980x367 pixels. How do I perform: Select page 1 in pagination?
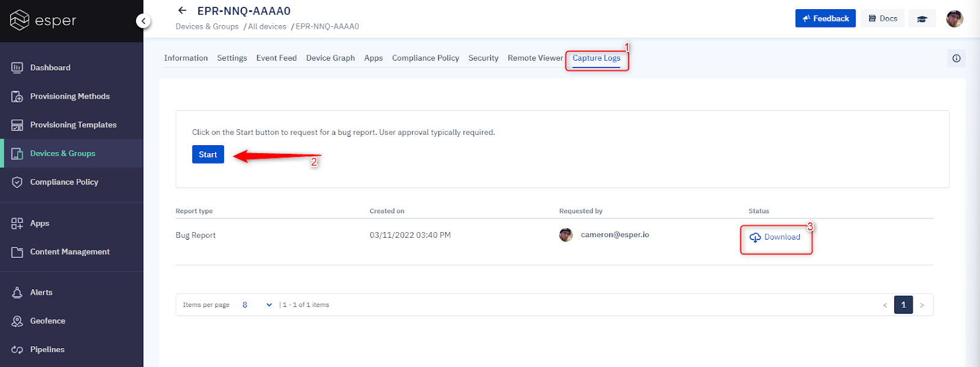[903, 305]
